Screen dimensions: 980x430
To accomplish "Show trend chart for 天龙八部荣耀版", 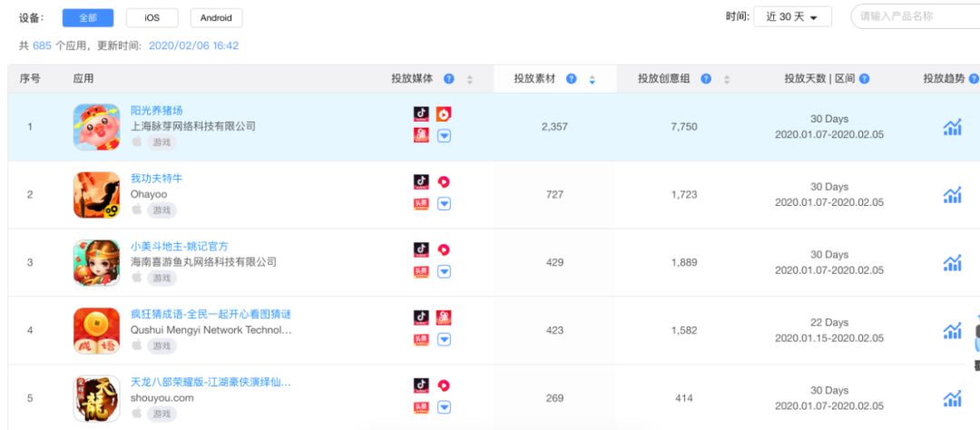I will point(952,398).
